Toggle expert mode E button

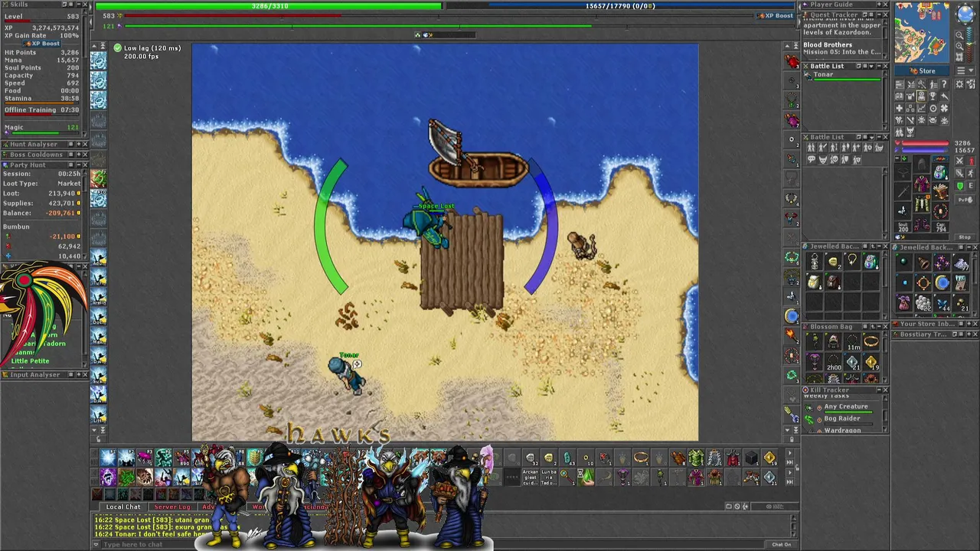click(971, 186)
